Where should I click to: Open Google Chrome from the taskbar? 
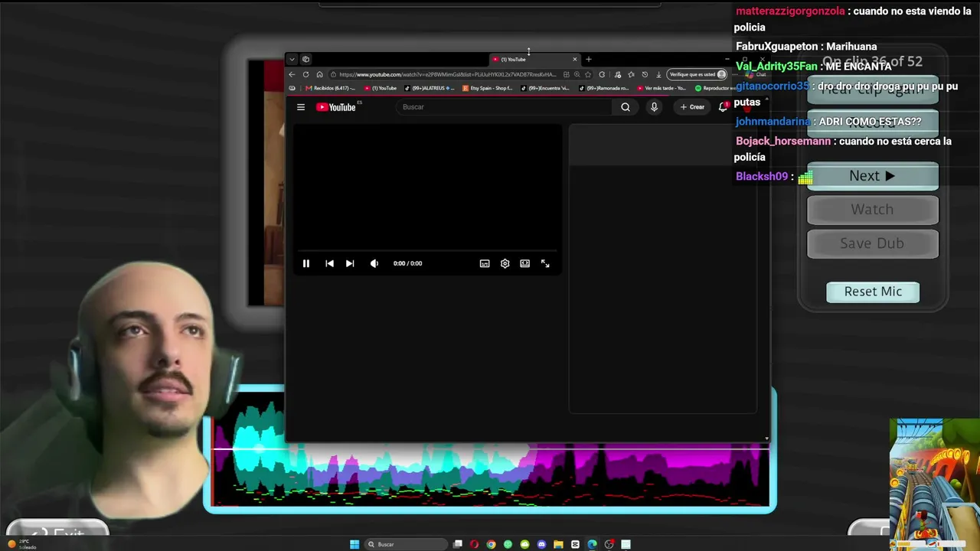tap(491, 544)
